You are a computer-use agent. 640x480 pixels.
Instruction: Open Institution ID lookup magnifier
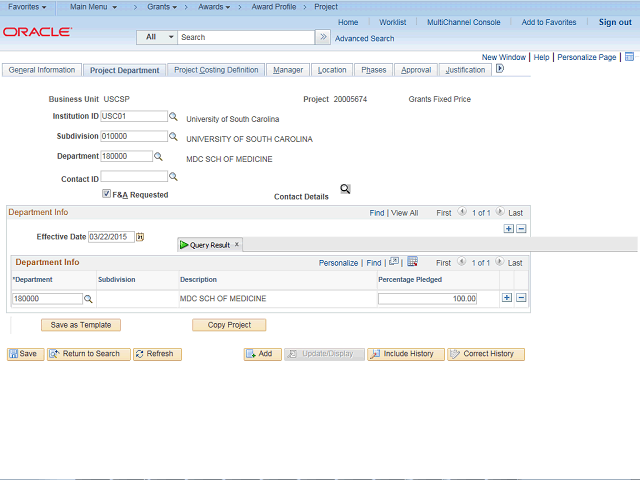173,117
